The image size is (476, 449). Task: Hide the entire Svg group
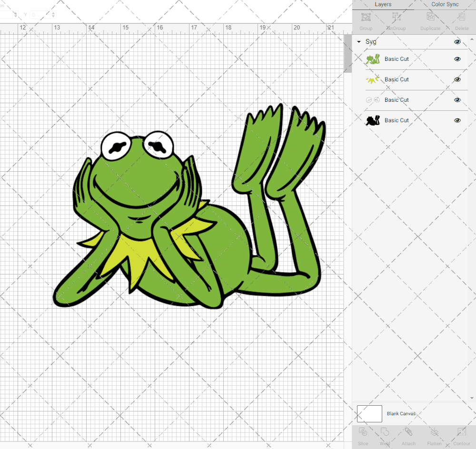[457, 42]
